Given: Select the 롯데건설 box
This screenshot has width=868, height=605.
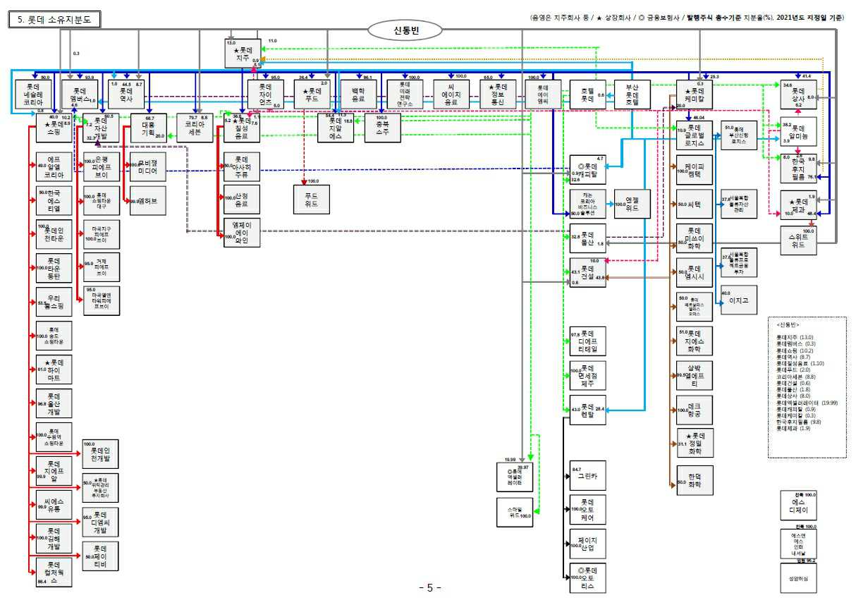Looking at the screenshot, I should [x=588, y=272].
